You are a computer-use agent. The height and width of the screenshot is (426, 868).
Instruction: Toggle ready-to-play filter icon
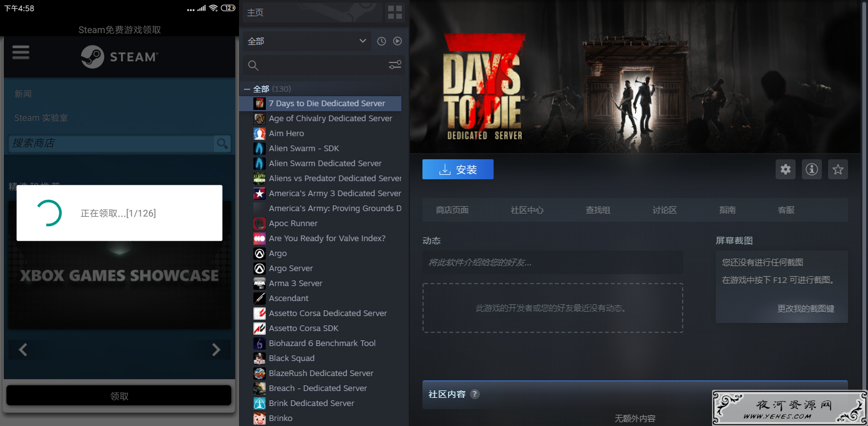pyautogui.click(x=397, y=41)
